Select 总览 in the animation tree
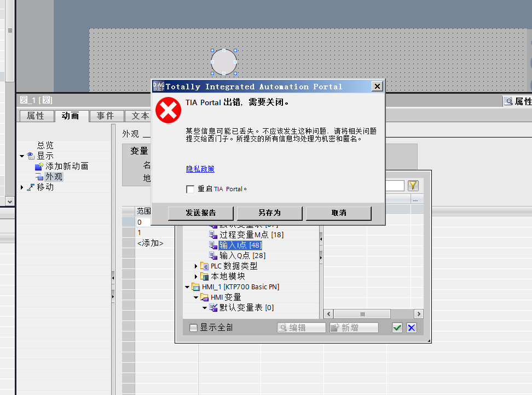Viewport: 532px width, 395px height. point(45,145)
